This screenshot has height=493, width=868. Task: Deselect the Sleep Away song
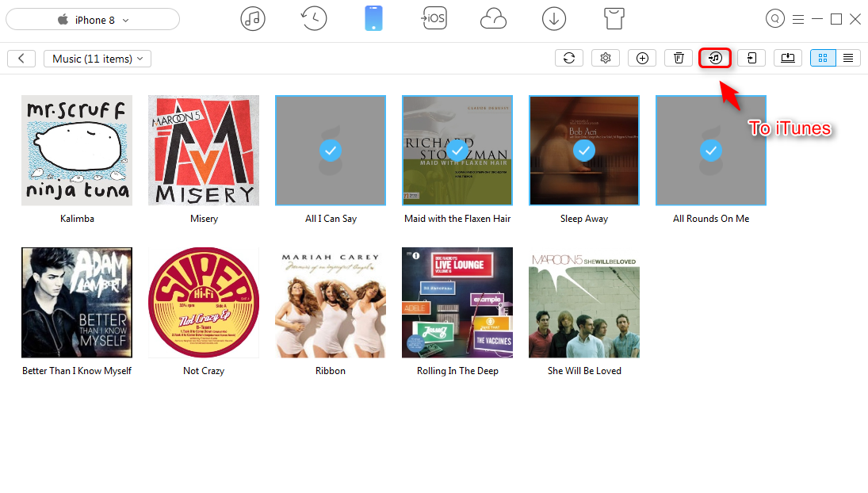point(584,151)
